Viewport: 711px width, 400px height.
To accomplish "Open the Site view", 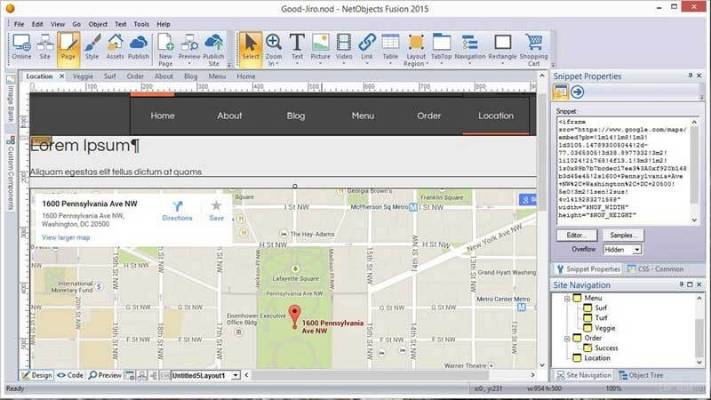I will 45,47.
